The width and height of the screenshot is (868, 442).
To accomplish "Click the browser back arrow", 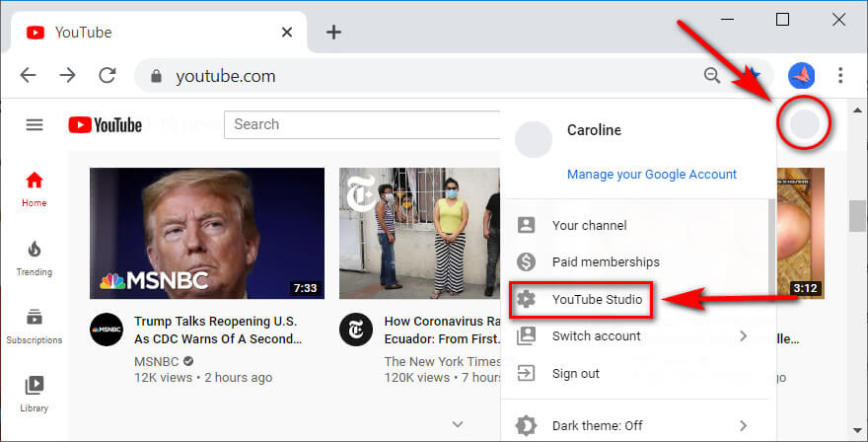I will tap(28, 75).
